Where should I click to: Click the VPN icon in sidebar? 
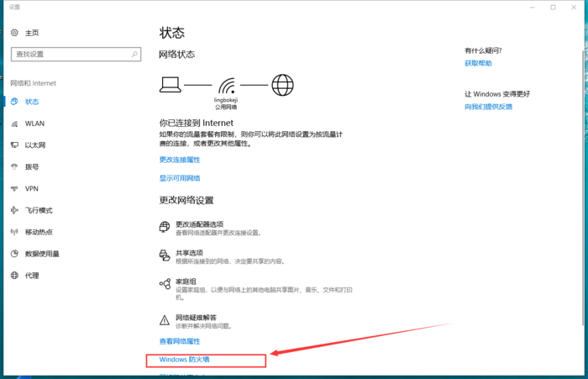(14, 189)
